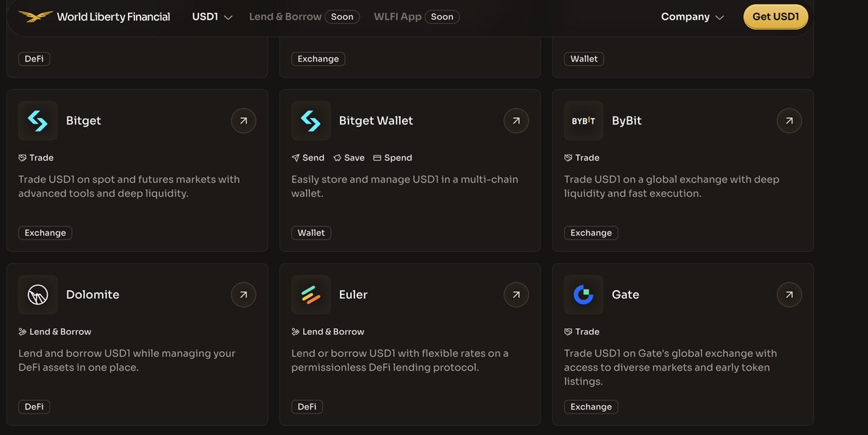
Task: Open the Dolomite card arrow link
Action: point(244,295)
